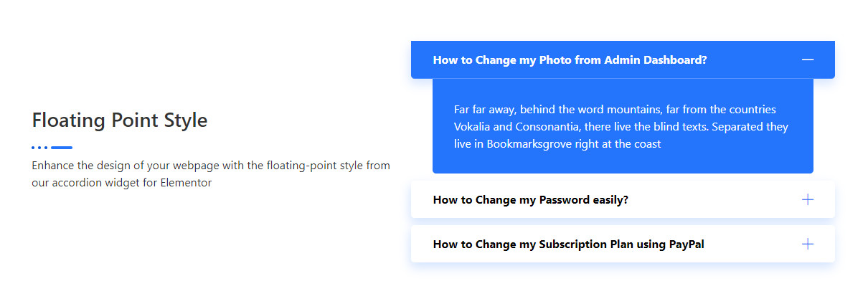Click the plus icon beside the Subscription Plan question
Viewport: 868px width, 304px height.
pos(808,244)
